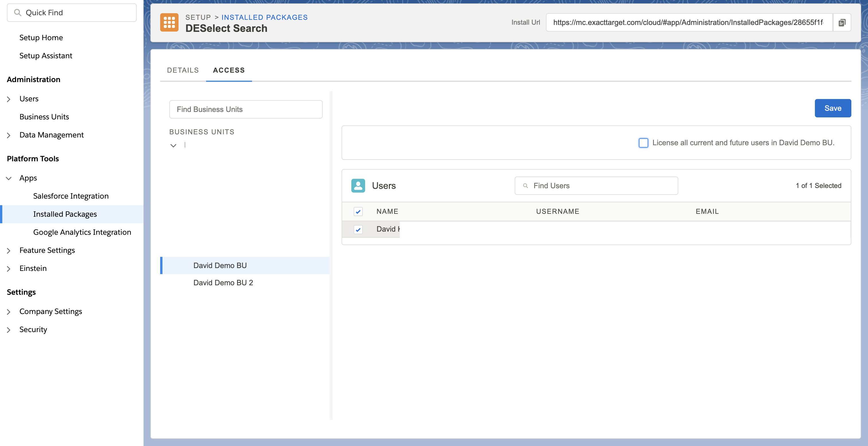Viewport: 868px width, 446px height.
Task: Toggle the select-all checkbox in NAME header
Action: point(358,212)
